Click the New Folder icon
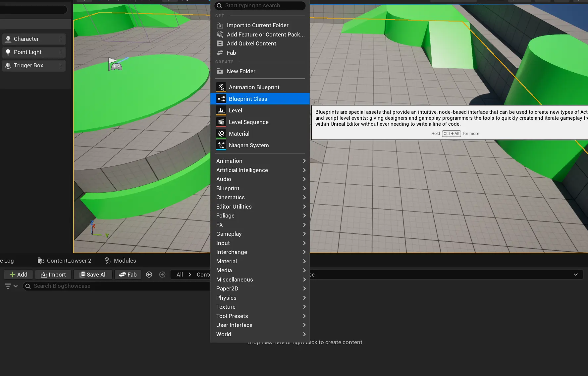 (220, 71)
